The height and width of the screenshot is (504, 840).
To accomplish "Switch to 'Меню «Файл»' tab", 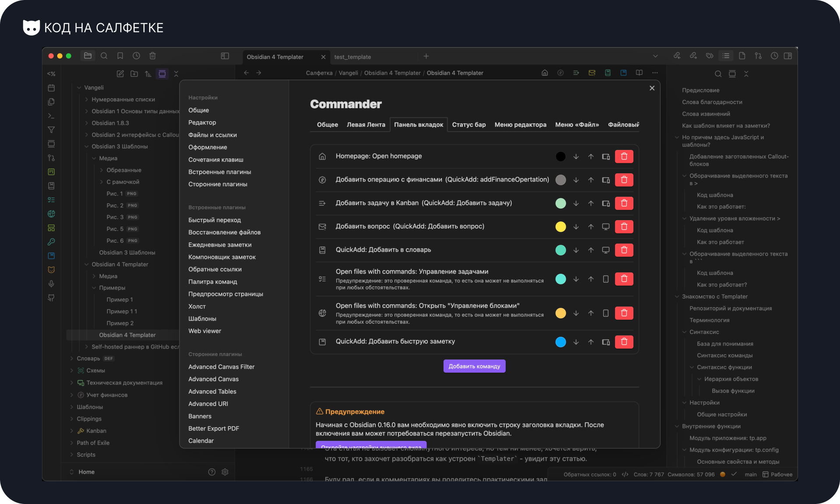I will 577,125.
